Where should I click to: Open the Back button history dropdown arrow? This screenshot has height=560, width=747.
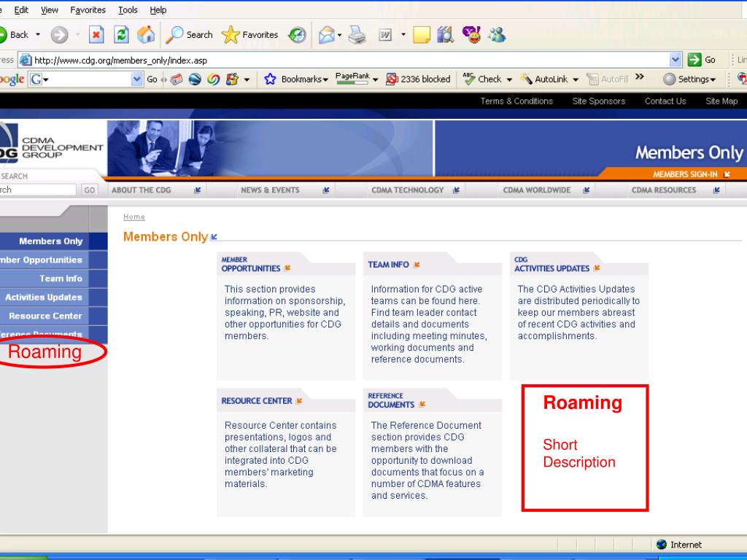tap(38, 35)
